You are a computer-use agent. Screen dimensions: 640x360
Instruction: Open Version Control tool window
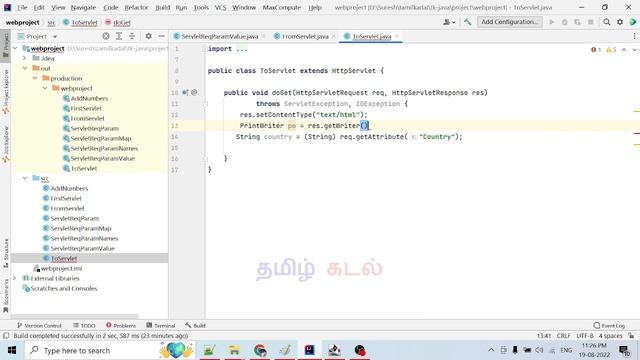click(39, 326)
